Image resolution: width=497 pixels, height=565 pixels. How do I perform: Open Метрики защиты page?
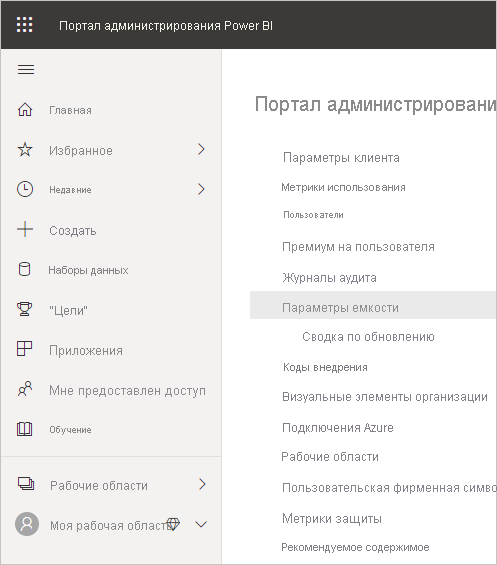[332, 519]
